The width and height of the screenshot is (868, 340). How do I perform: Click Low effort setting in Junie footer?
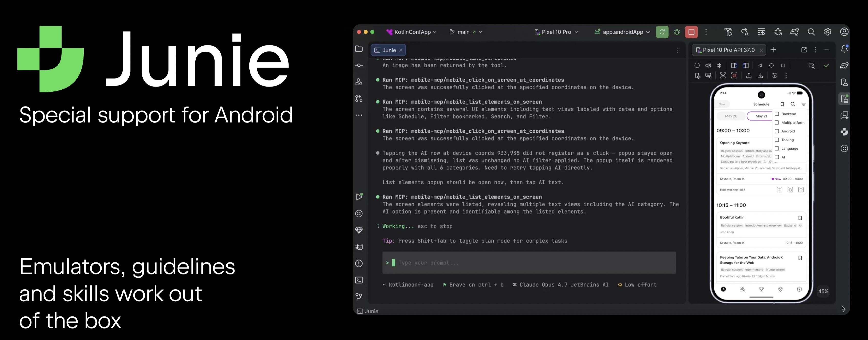tap(637, 285)
